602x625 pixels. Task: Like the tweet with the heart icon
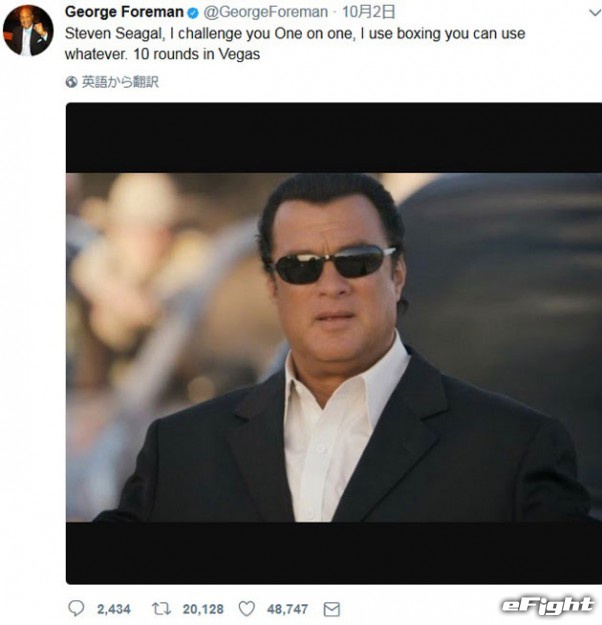click(246, 608)
